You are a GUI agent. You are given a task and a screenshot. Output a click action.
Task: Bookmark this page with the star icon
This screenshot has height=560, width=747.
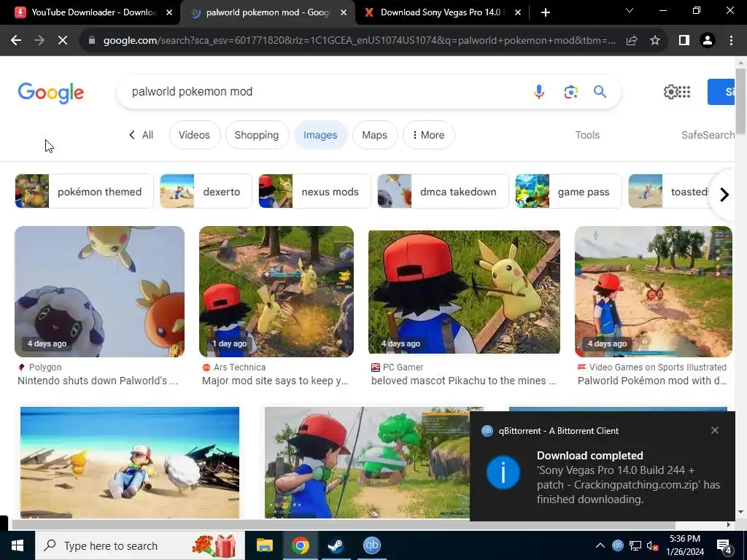[655, 41]
